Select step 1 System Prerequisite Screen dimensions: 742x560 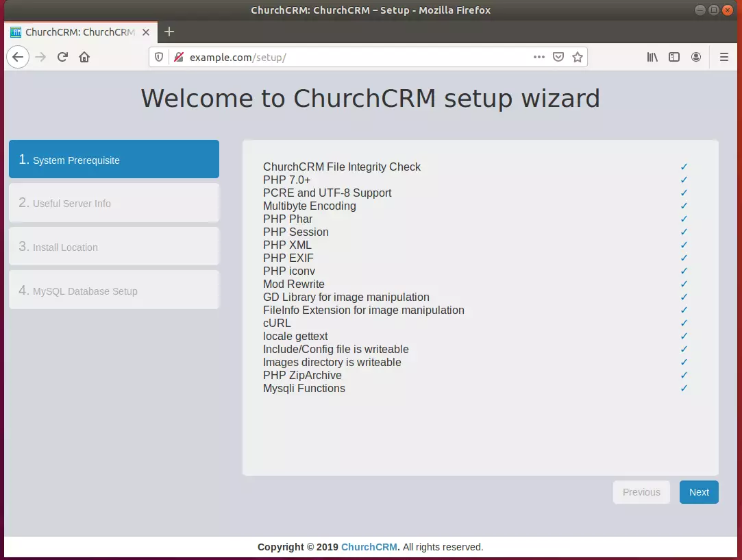[114, 159]
